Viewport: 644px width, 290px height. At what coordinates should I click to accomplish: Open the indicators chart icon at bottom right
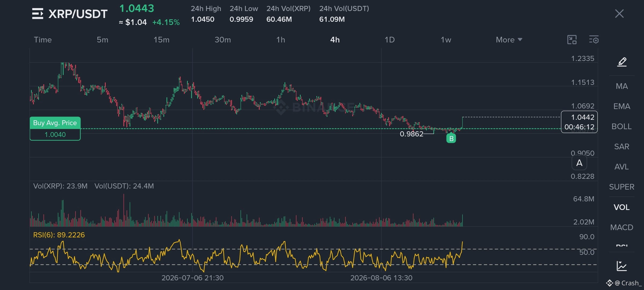coord(622,266)
